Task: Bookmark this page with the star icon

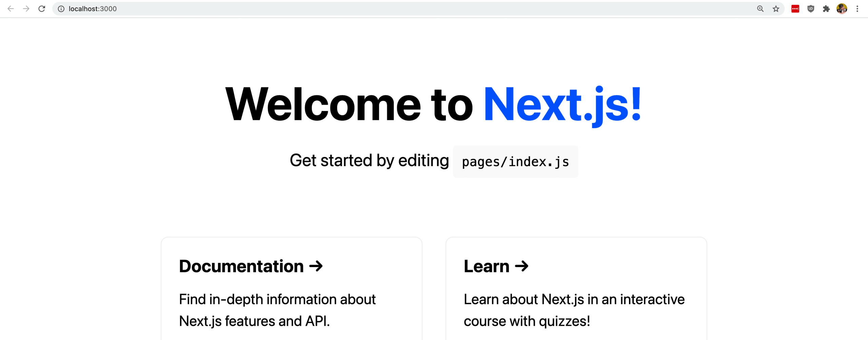Action: (776, 9)
